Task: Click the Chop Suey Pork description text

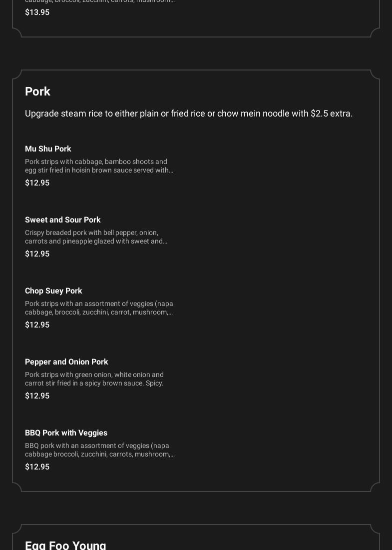Action: pos(99,308)
